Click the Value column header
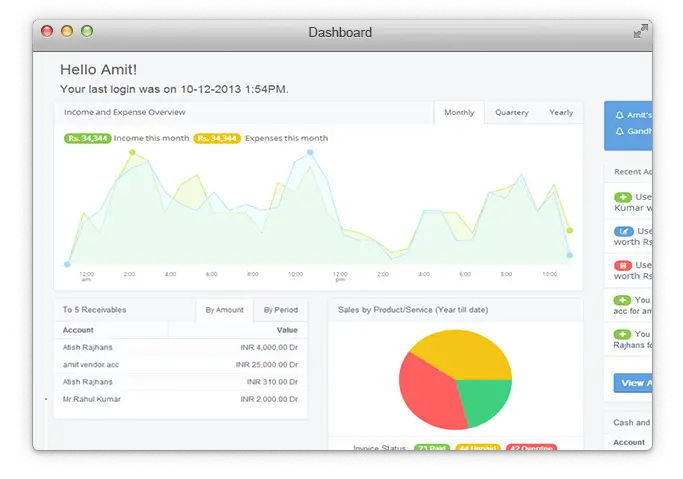This screenshot has height=479, width=683. click(287, 330)
